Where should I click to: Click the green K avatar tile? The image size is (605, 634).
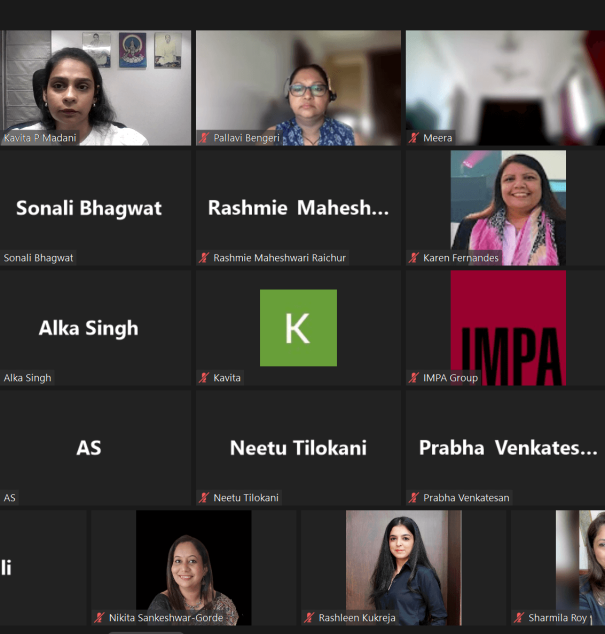click(x=298, y=328)
